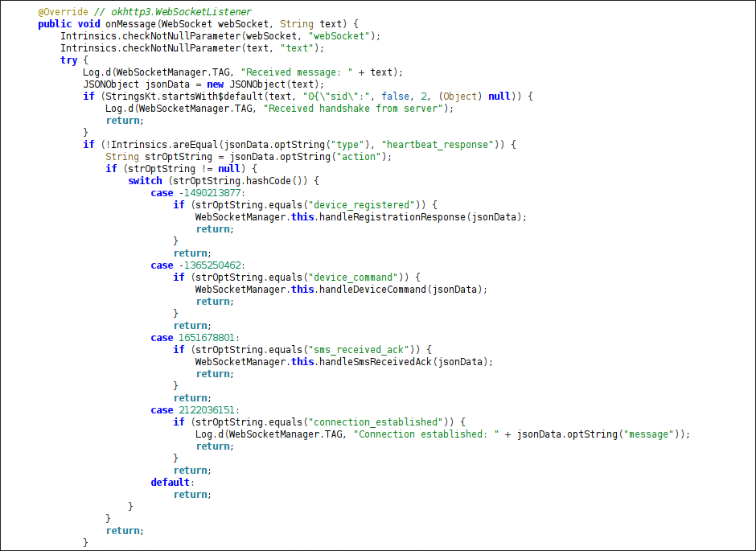
Task: Click the case -1365250462 label
Action: point(198,265)
